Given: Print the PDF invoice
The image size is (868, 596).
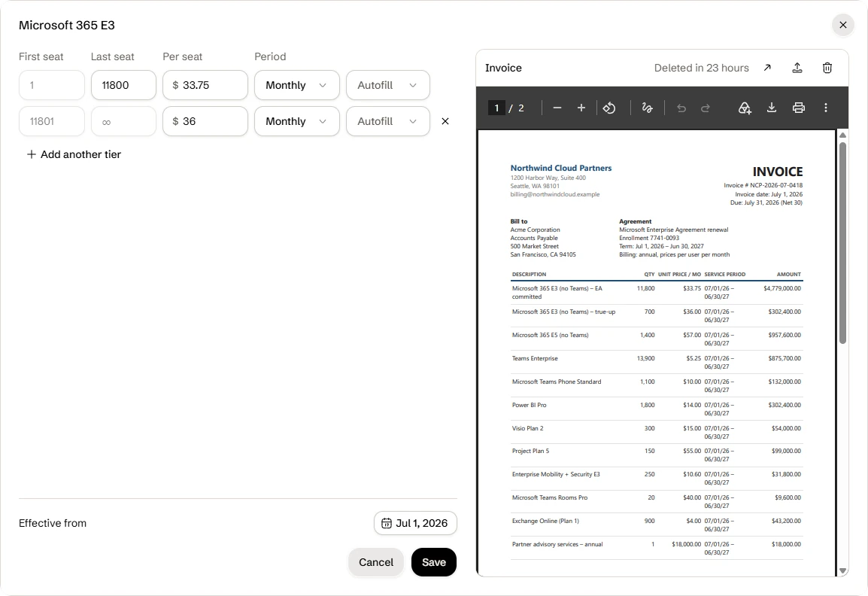Looking at the screenshot, I should click(798, 108).
